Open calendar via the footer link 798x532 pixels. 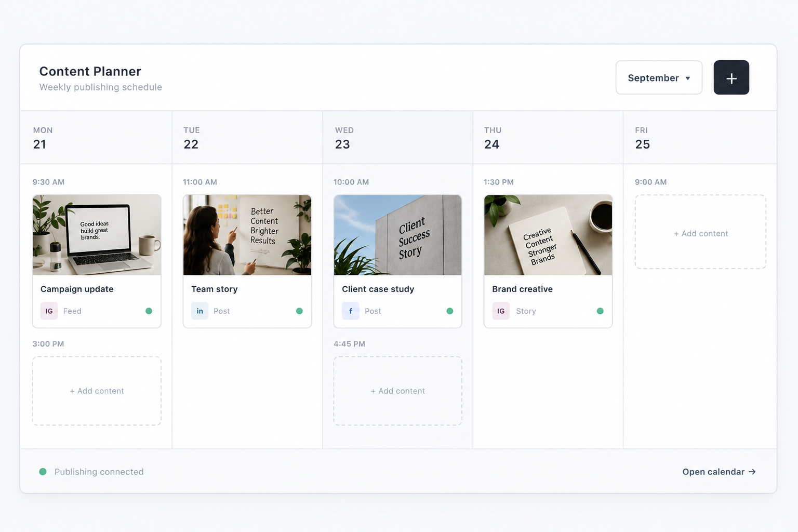point(719,472)
